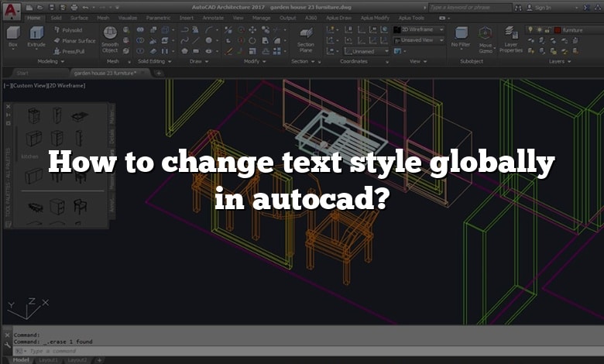Open the Manage ribbon tab
The image size is (604, 364).
(x=261, y=18)
